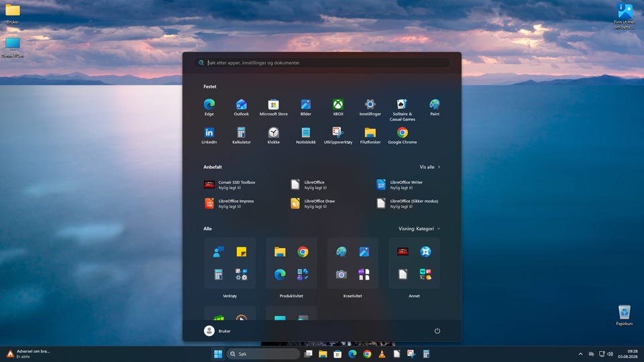644x362 pixels.
Task: Open the volume tray icon
Action: tap(610, 354)
